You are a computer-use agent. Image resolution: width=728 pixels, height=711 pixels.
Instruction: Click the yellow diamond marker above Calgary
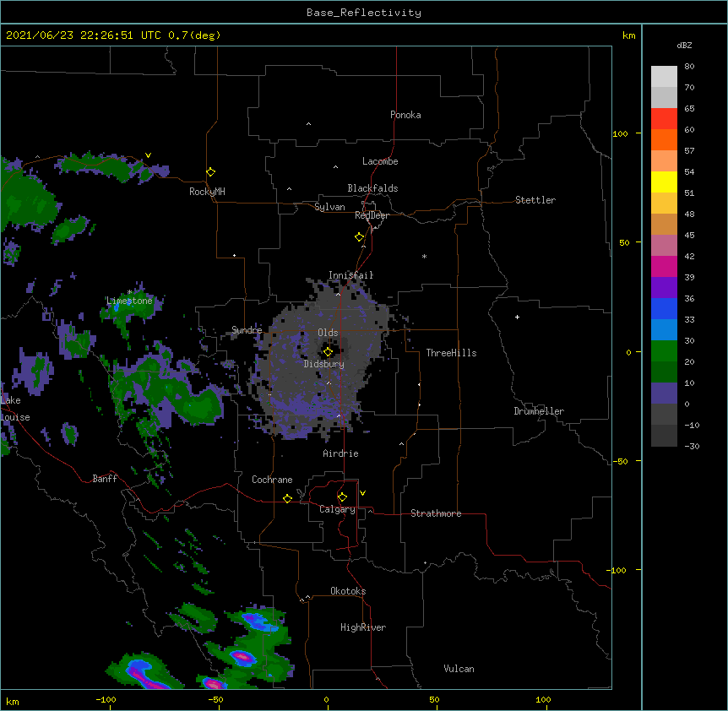342,497
